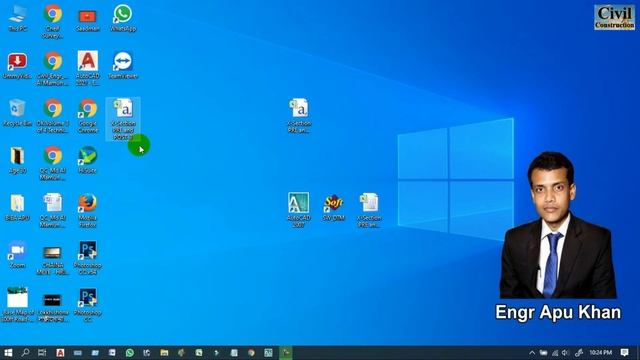
Task: Select the Ummy Video red download icon
Action: 18,65
